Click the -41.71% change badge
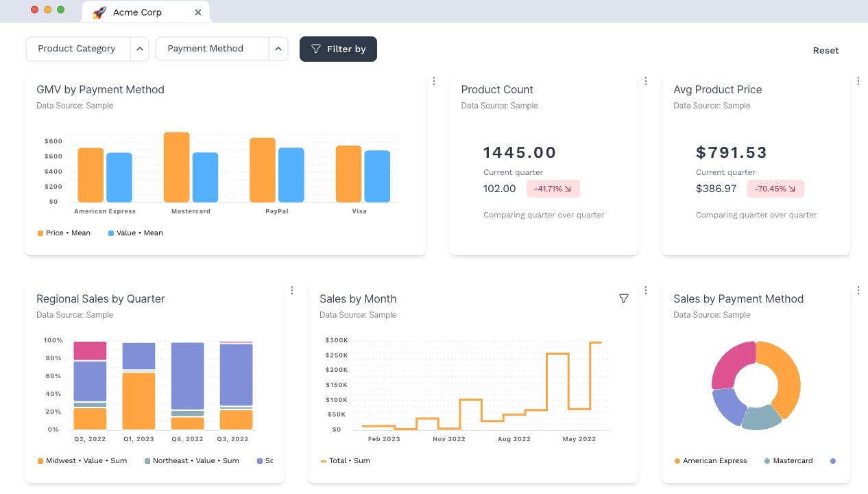 pyautogui.click(x=553, y=189)
